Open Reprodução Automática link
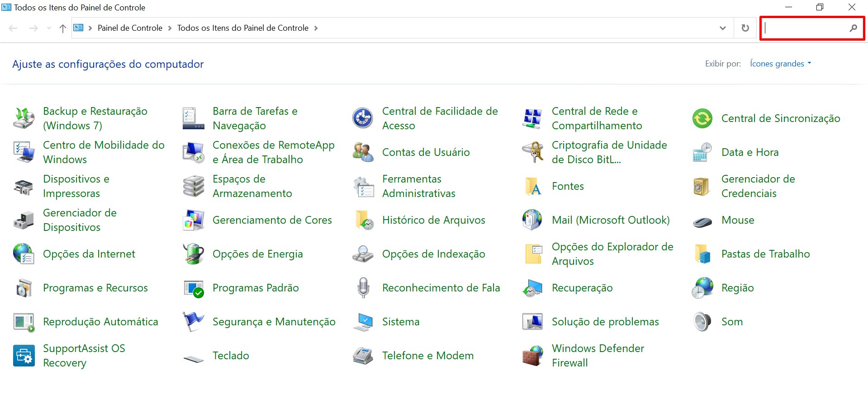The image size is (868, 399). [x=100, y=322]
